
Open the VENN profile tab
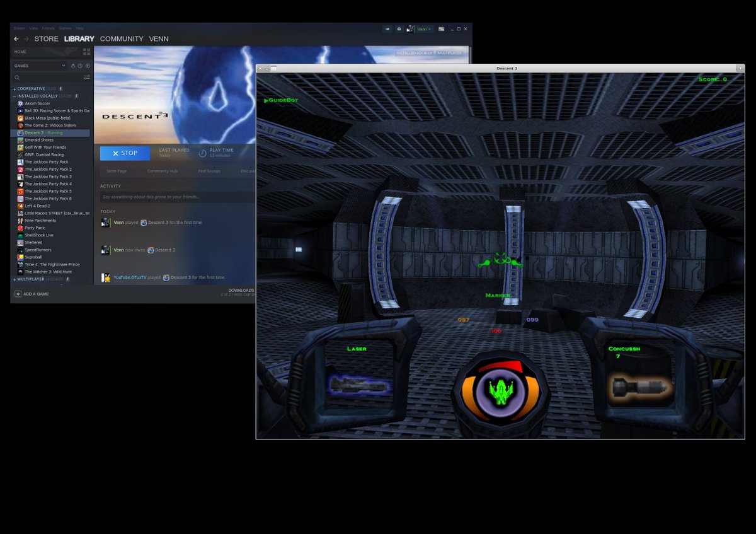tap(159, 39)
